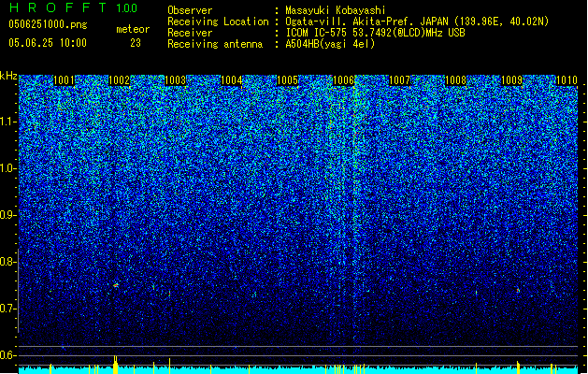Click the tall yellow power spike below 1002
Screen dimensions: 588x374
click(116, 365)
